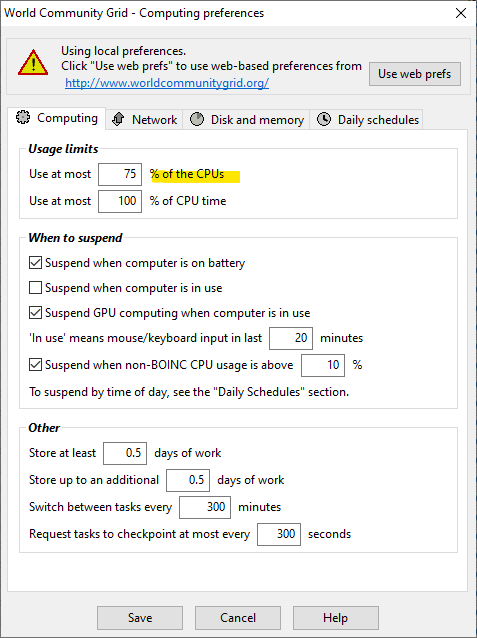The width and height of the screenshot is (477, 638).
Task: Open the worldcommunitygrid.org link
Action: (167, 83)
